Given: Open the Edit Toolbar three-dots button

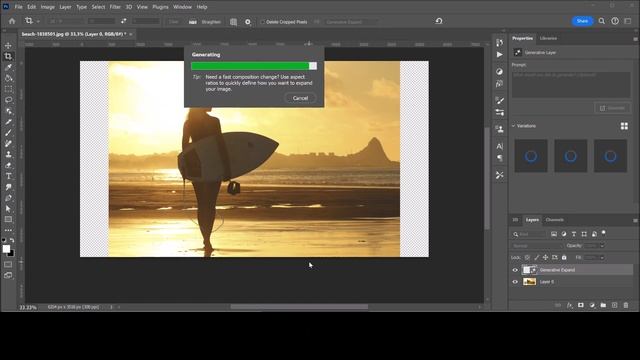Looking at the screenshot, I should coord(8,230).
